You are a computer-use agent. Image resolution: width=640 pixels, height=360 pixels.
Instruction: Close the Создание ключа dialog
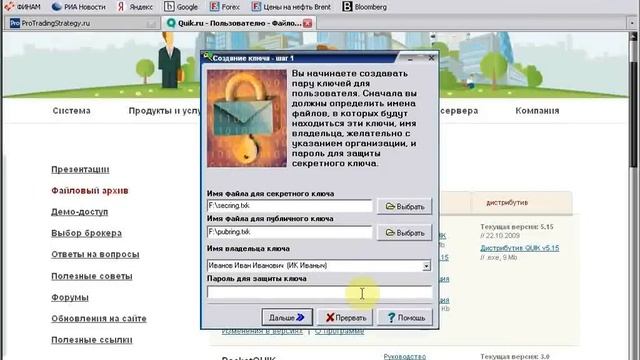[431, 58]
